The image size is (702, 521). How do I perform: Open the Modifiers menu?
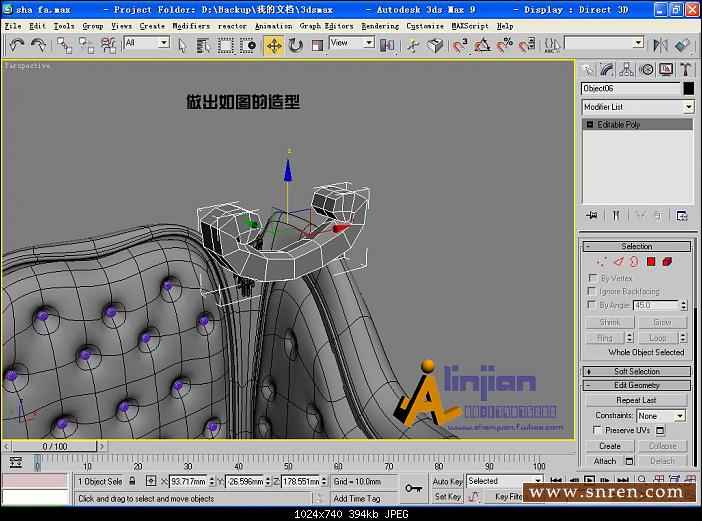(191, 26)
